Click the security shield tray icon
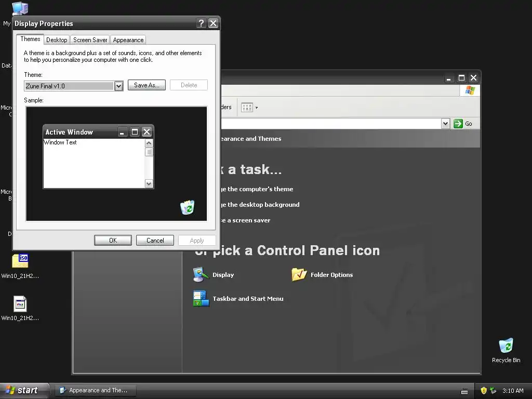 (484, 391)
